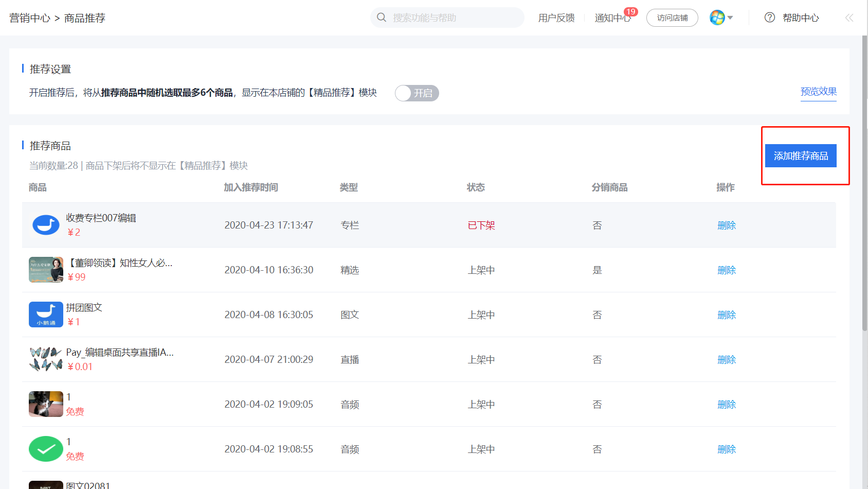Viewport: 868px width, 489px height.
Task: Click the 类型 column header
Action: (x=349, y=187)
